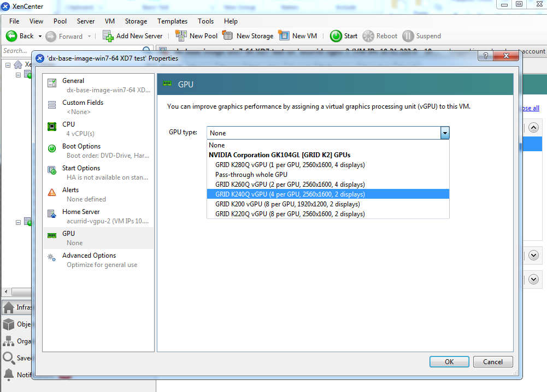Click the Add New Server toolbar icon
547x392 pixels.
click(x=108, y=36)
